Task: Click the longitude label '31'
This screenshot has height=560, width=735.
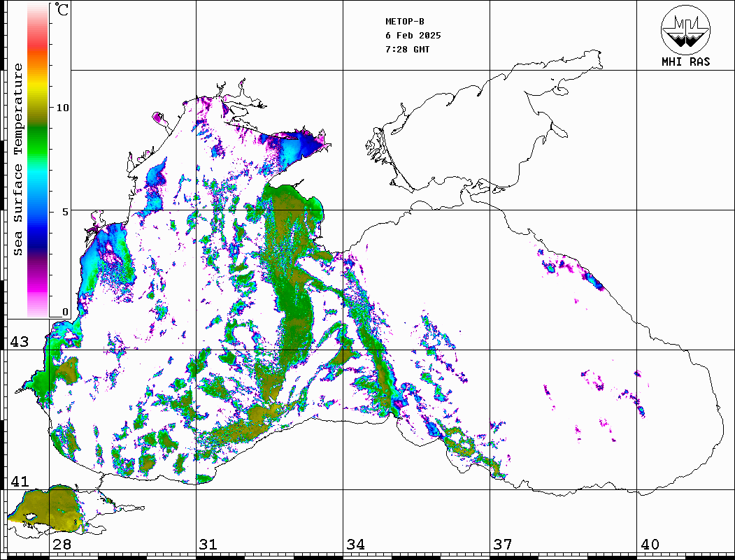Action: [x=208, y=545]
